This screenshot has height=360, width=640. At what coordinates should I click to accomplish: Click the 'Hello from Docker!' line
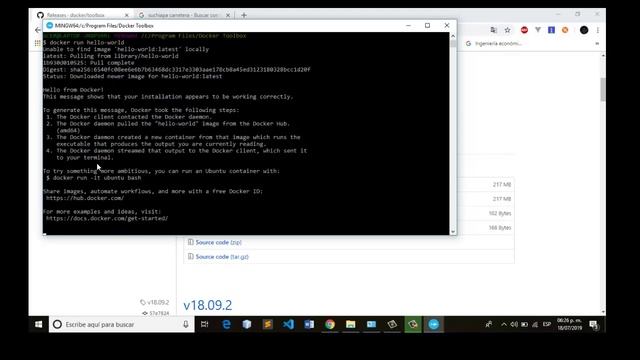click(73, 90)
